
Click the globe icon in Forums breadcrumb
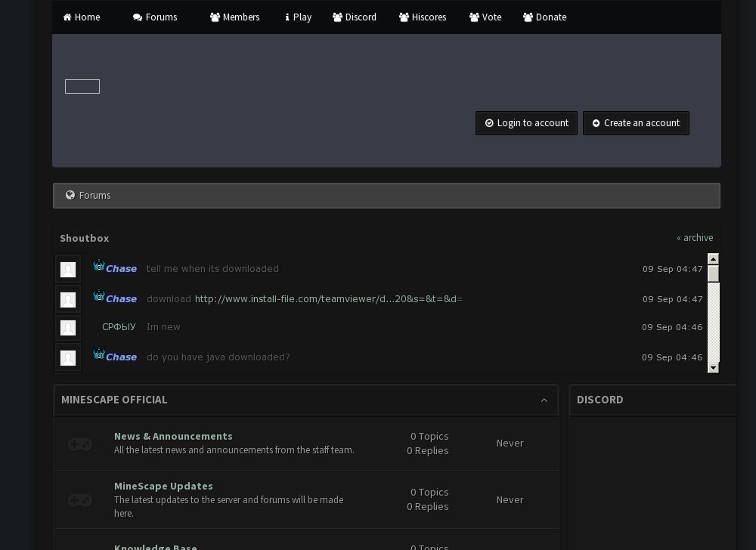click(70, 196)
